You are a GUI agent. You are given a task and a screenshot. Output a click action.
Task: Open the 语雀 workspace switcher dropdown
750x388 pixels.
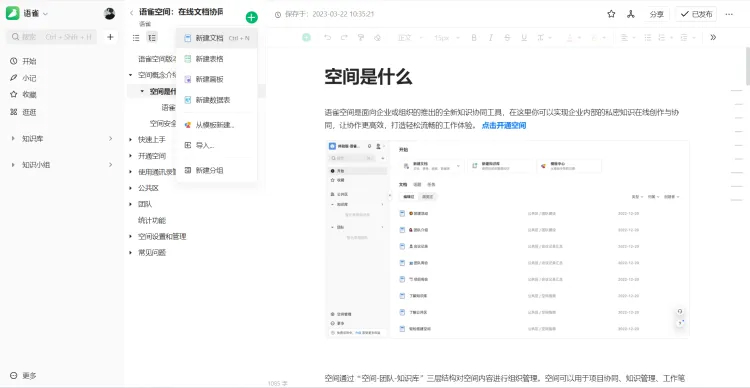point(36,14)
